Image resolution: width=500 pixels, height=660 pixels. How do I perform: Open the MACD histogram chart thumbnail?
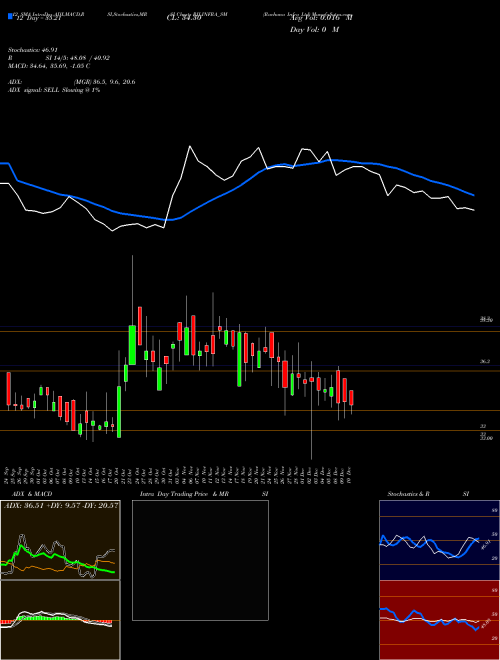coord(60,620)
